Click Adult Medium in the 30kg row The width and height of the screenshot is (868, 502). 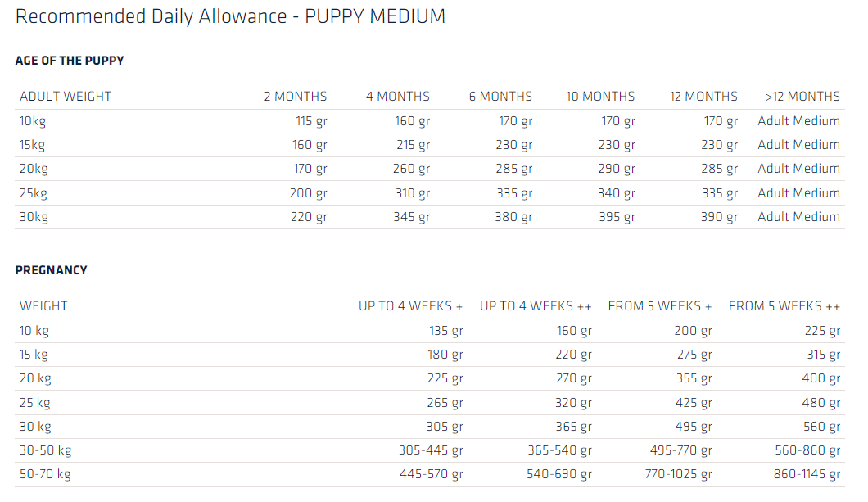(798, 217)
